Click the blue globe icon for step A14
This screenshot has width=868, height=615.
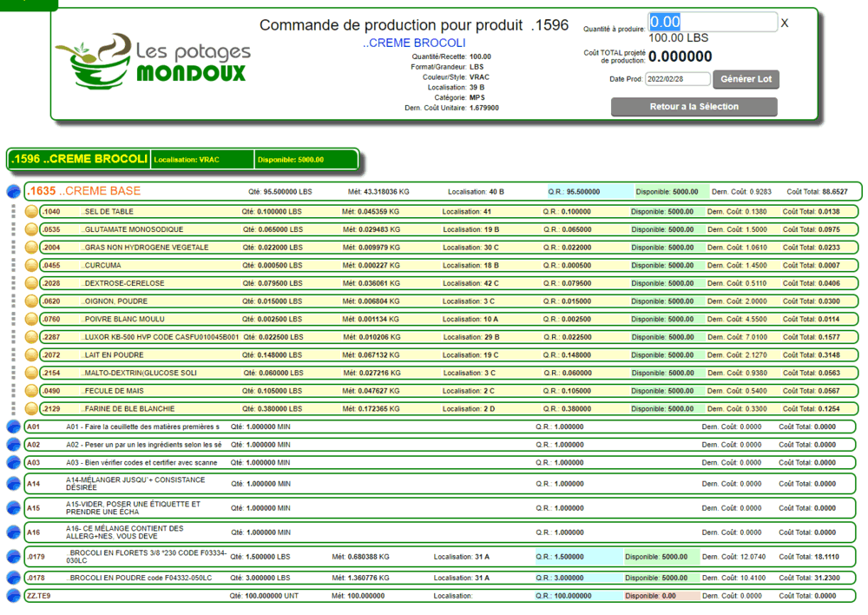point(13,484)
